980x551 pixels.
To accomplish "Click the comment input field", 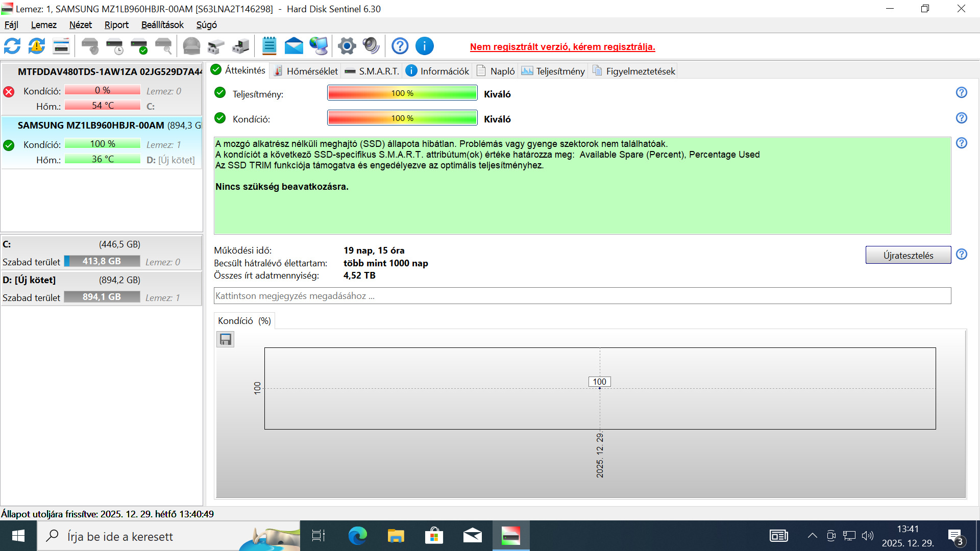I will 582,296.
